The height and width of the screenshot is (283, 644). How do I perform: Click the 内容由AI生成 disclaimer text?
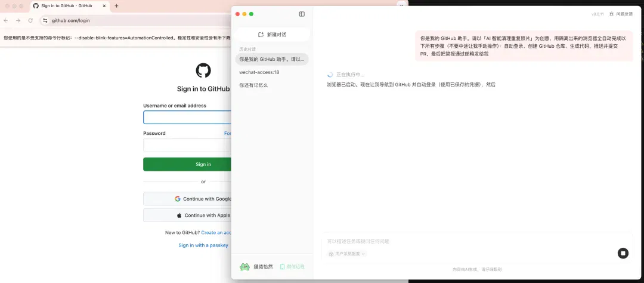(x=477, y=270)
